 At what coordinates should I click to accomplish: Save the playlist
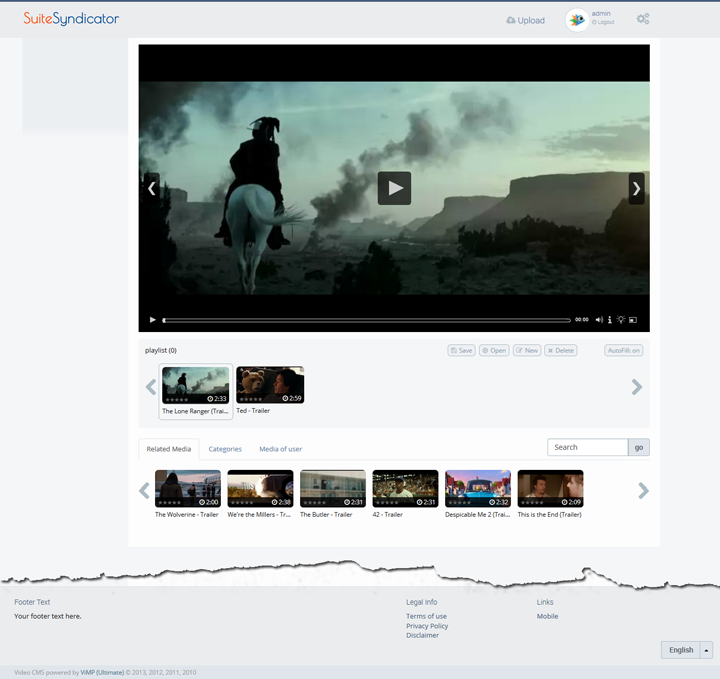click(x=461, y=350)
